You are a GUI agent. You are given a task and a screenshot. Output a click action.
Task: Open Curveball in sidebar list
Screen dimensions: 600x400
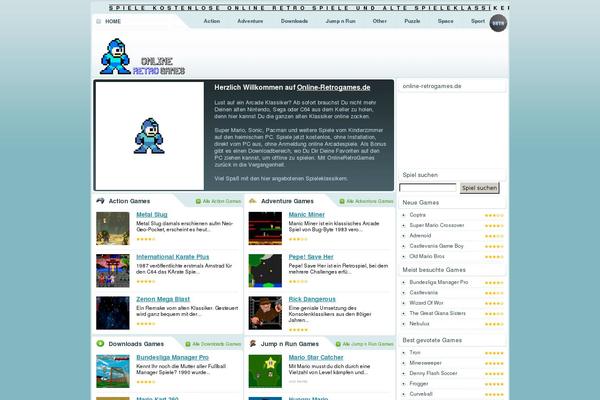pyautogui.click(x=421, y=394)
